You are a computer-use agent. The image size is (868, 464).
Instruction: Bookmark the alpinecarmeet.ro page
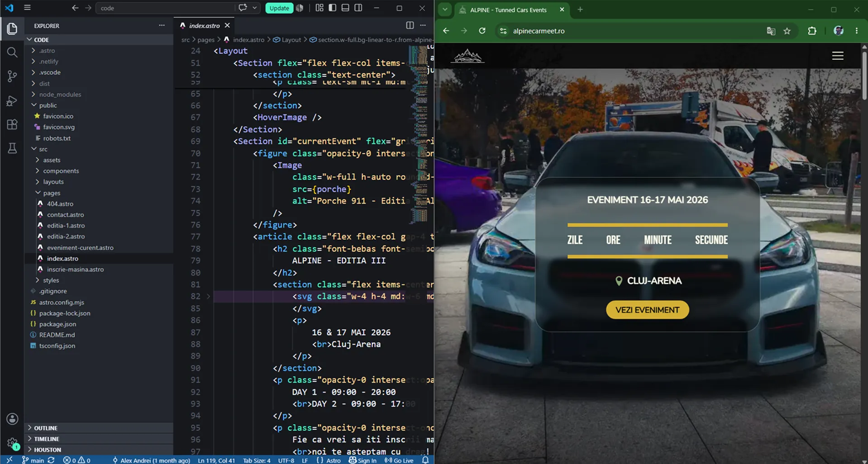click(x=787, y=31)
